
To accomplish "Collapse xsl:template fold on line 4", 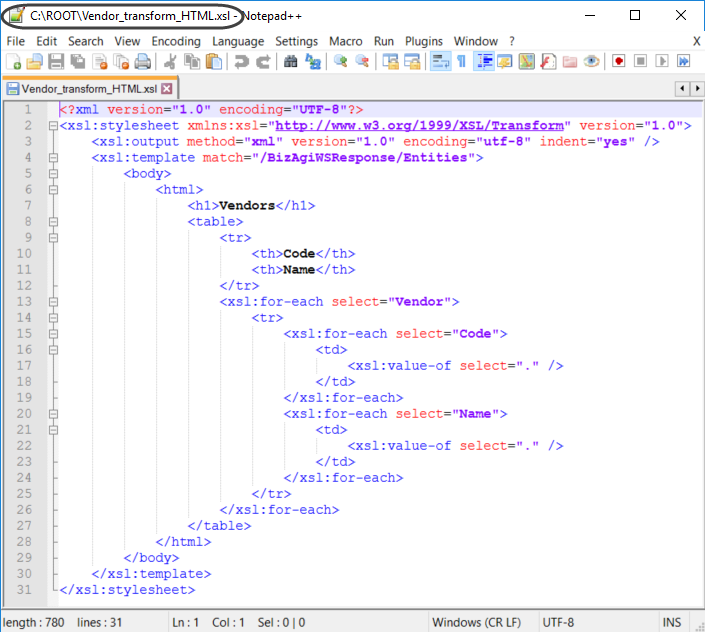I will tap(53, 158).
